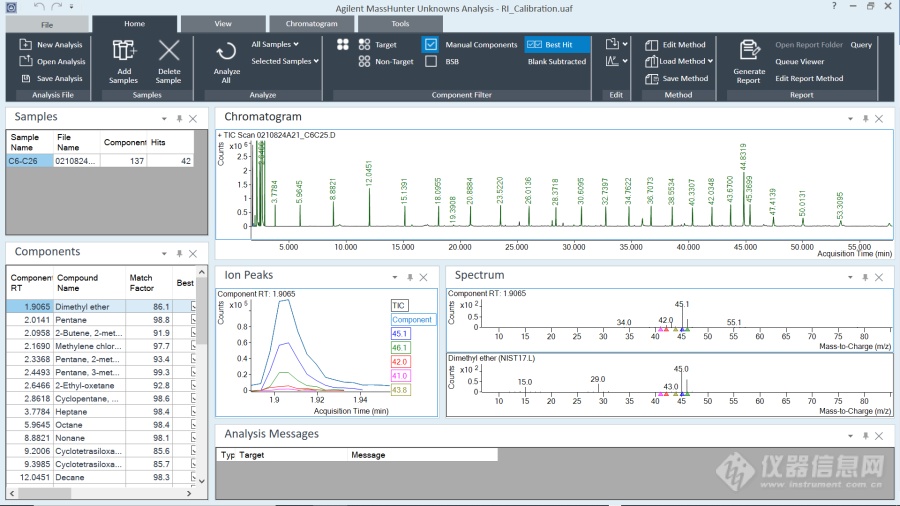Screen dimensions: 900x506
Task: Open the All Samples dropdown
Action: click(x=275, y=44)
